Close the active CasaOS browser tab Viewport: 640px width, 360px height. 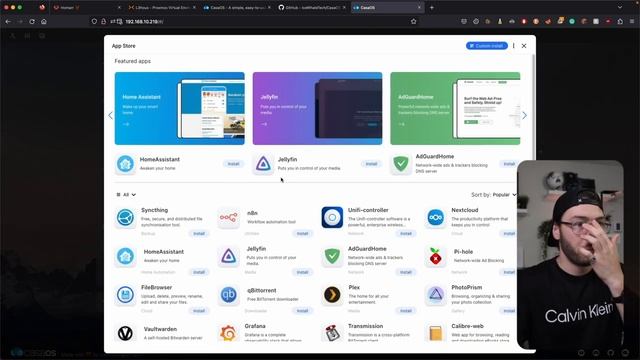419,7
